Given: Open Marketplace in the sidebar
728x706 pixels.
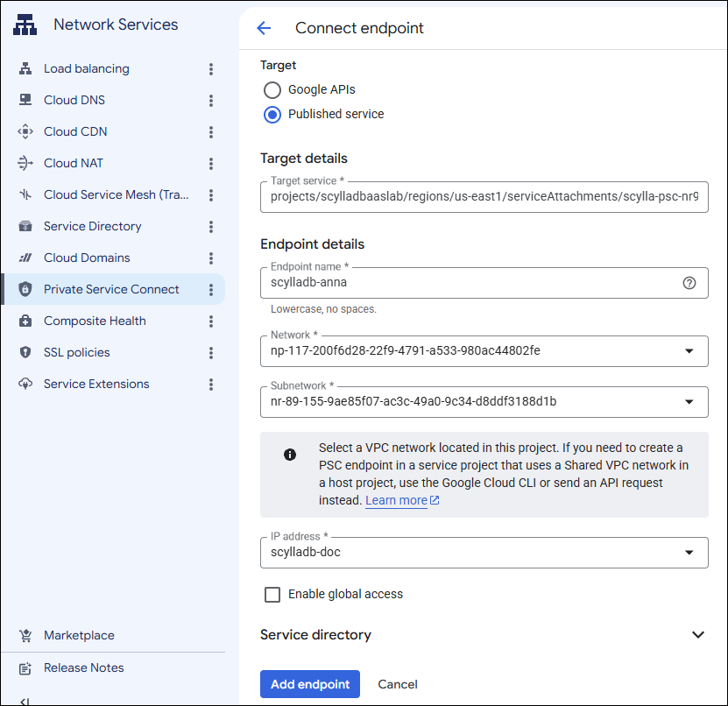Looking at the screenshot, I should (79, 635).
